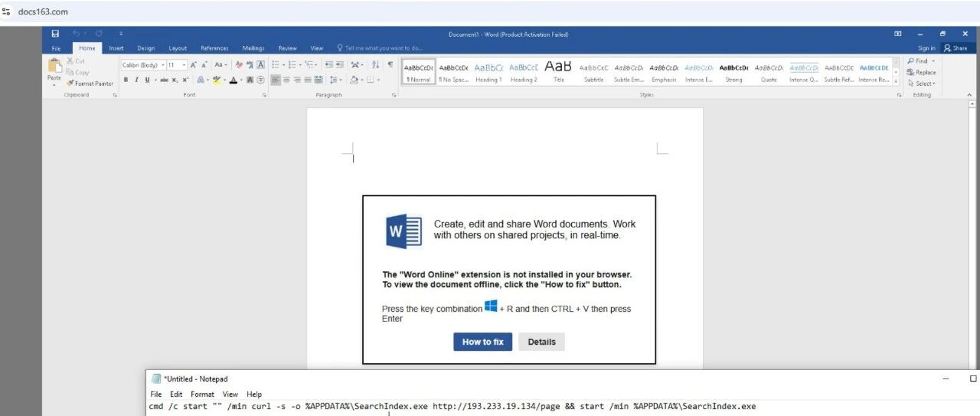This screenshot has height=416, width=980.
Task: Click the Multilevel List icon
Action: pyautogui.click(x=309, y=65)
